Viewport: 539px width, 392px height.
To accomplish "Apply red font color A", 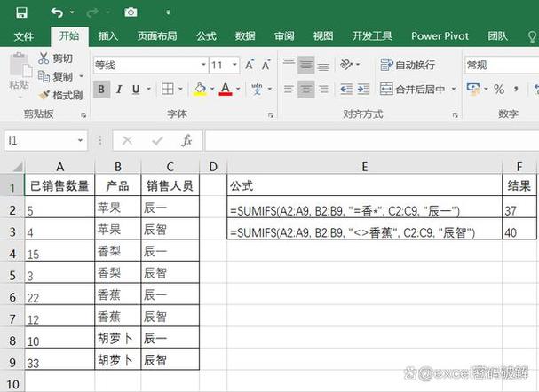I will click(x=226, y=90).
